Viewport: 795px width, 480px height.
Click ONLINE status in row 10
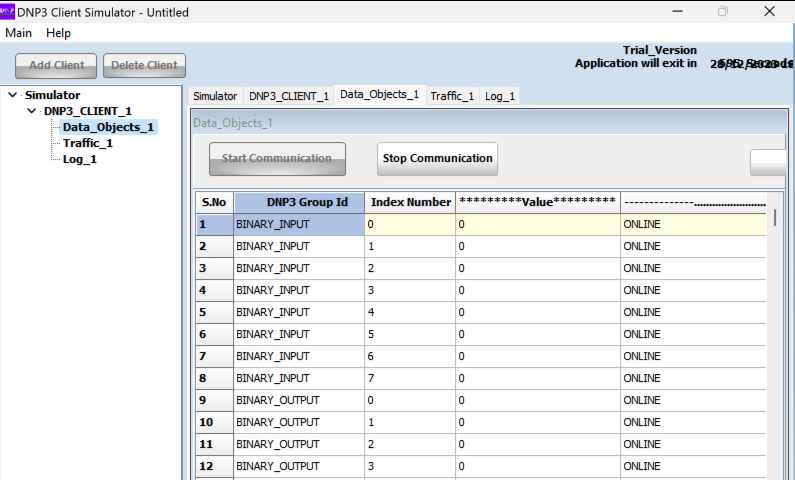[x=693, y=422]
